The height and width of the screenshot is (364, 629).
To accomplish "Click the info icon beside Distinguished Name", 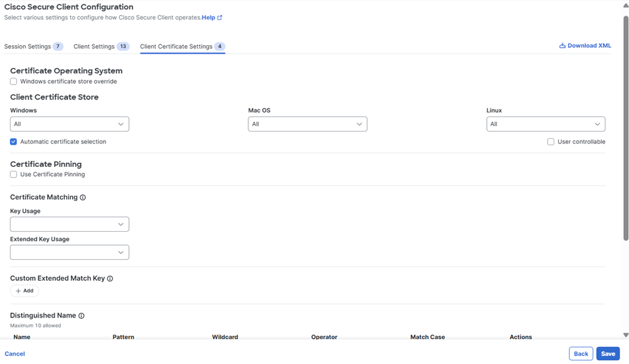I will click(81, 316).
